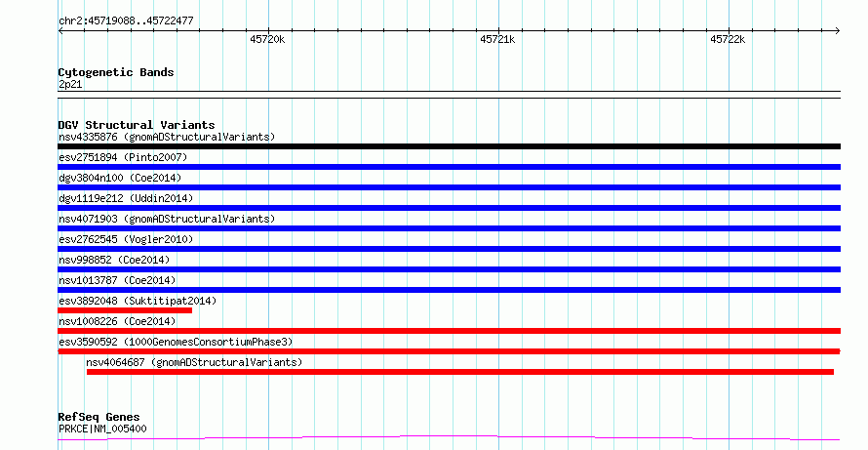Click the red esv3590592 variant bar

click(x=449, y=351)
